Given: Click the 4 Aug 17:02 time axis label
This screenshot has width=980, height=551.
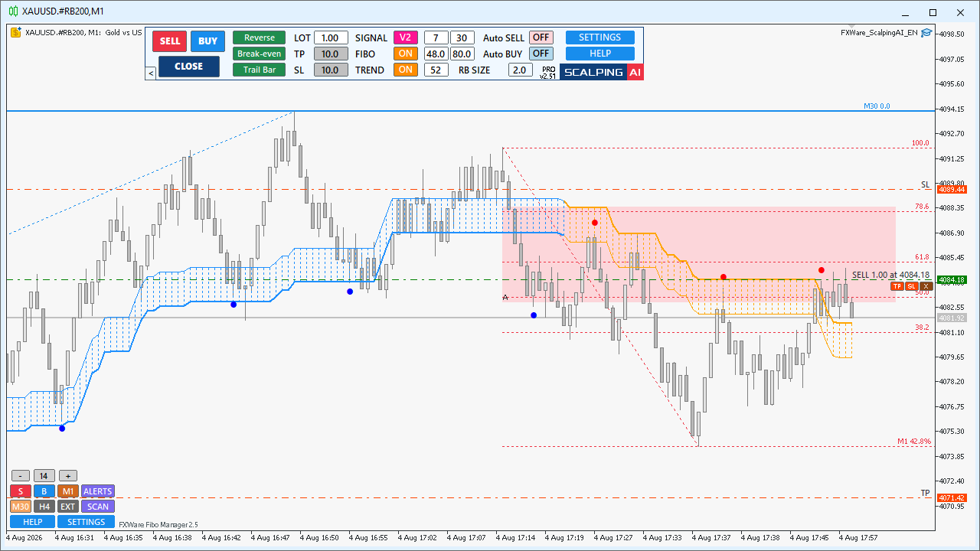Looking at the screenshot, I should 417,538.
